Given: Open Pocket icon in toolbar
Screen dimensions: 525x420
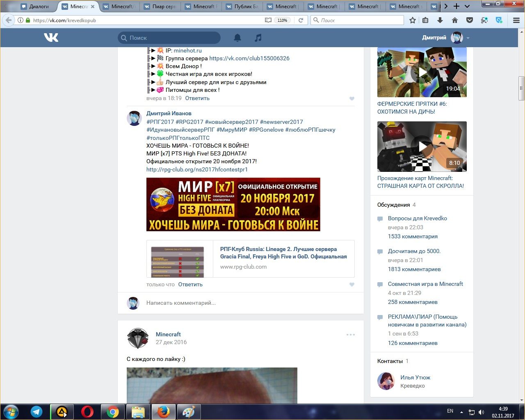Looking at the screenshot, I should (x=470, y=20).
